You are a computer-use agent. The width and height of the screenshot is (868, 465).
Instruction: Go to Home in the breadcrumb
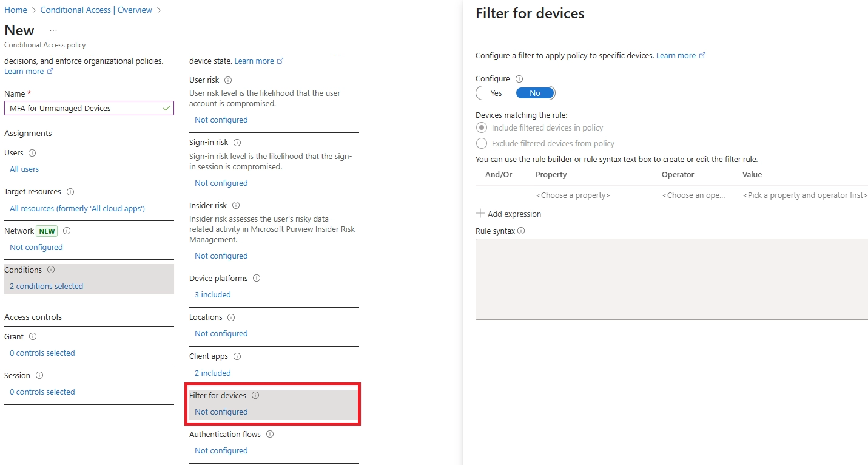16,10
